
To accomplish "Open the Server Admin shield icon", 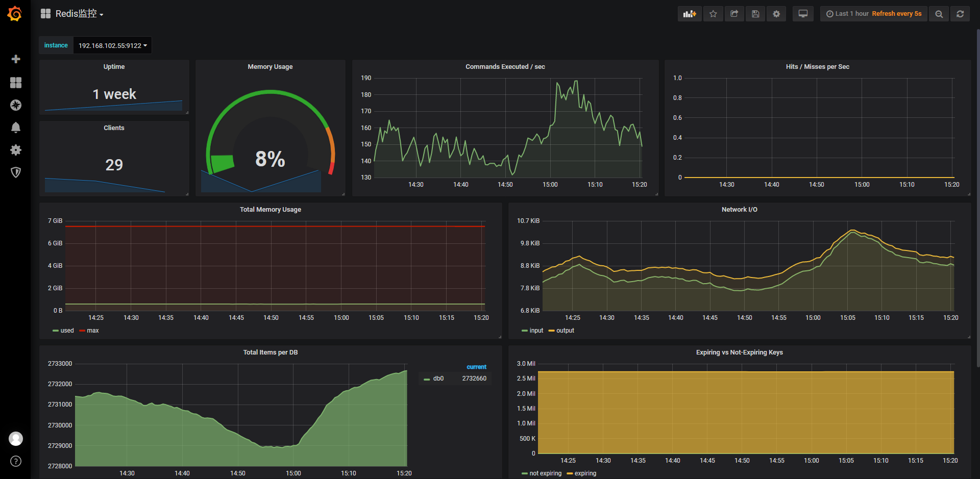I will 16,172.
